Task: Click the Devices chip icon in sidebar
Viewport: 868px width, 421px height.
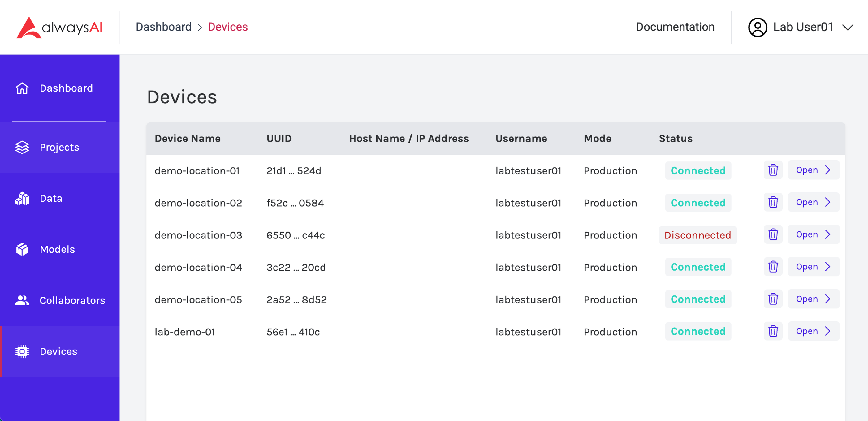Action: 22,351
